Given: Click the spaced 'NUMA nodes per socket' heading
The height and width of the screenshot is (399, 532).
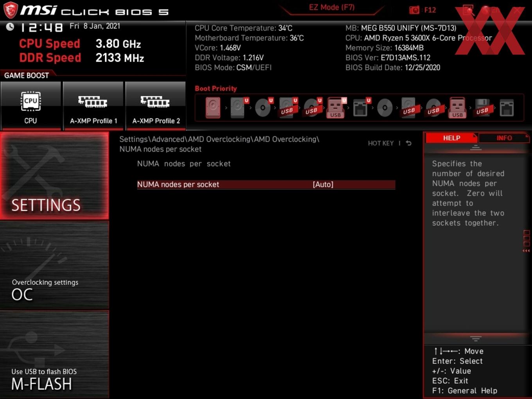Looking at the screenshot, I should click(183, 164).
